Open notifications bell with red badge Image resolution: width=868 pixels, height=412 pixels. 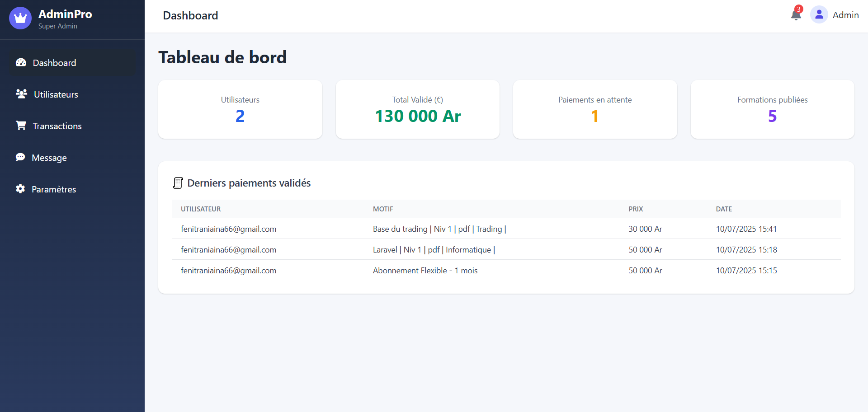point(796,15)
